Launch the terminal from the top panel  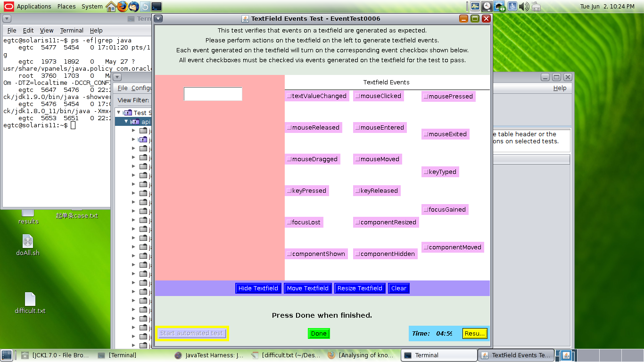(x=157, y=7)
